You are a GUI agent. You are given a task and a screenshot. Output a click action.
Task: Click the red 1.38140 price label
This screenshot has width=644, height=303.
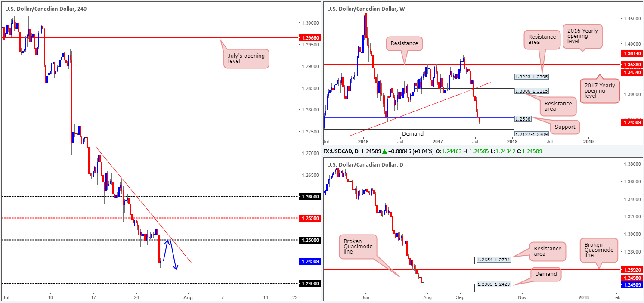pos(632,53)
